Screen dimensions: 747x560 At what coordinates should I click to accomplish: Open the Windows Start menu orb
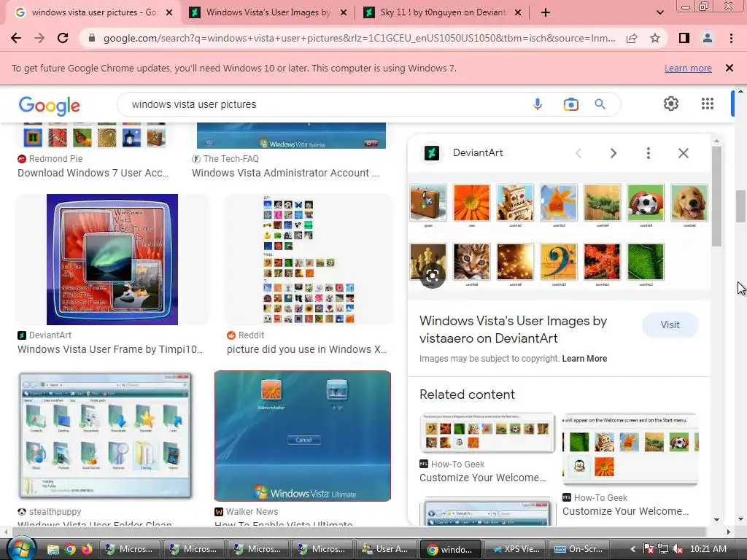(21, 548)
